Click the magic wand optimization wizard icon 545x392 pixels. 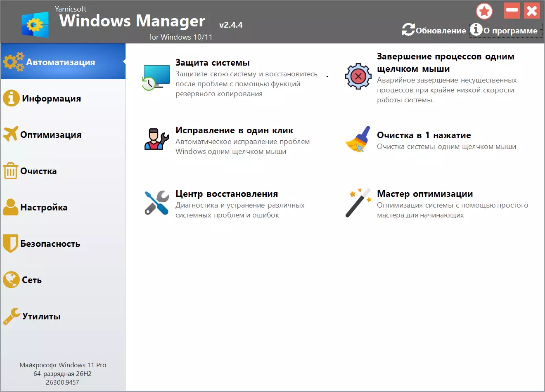tap(358, 203)
